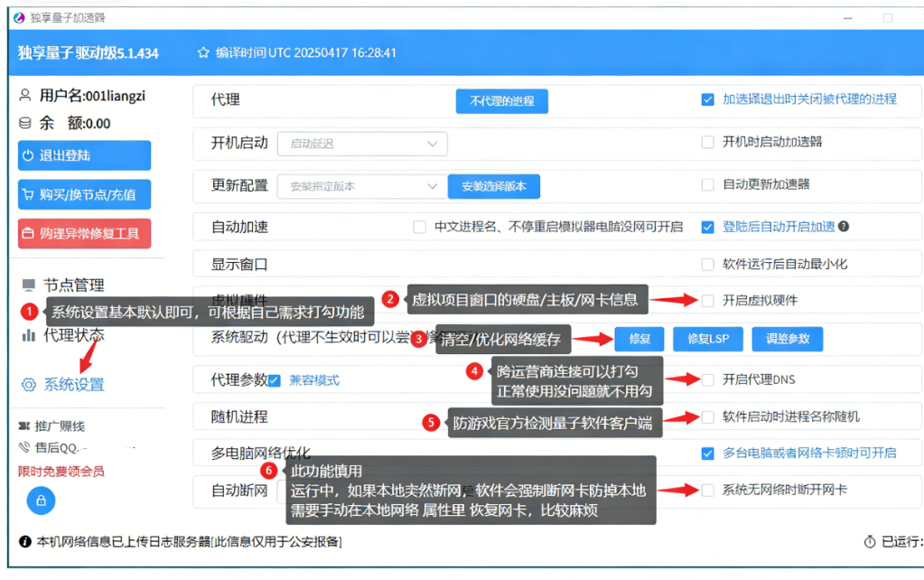The height and width of the screenshot is (580, 924).
Task: Toggle 中文进程名 auto-accelerate checkbox
Action: (420, 227)
